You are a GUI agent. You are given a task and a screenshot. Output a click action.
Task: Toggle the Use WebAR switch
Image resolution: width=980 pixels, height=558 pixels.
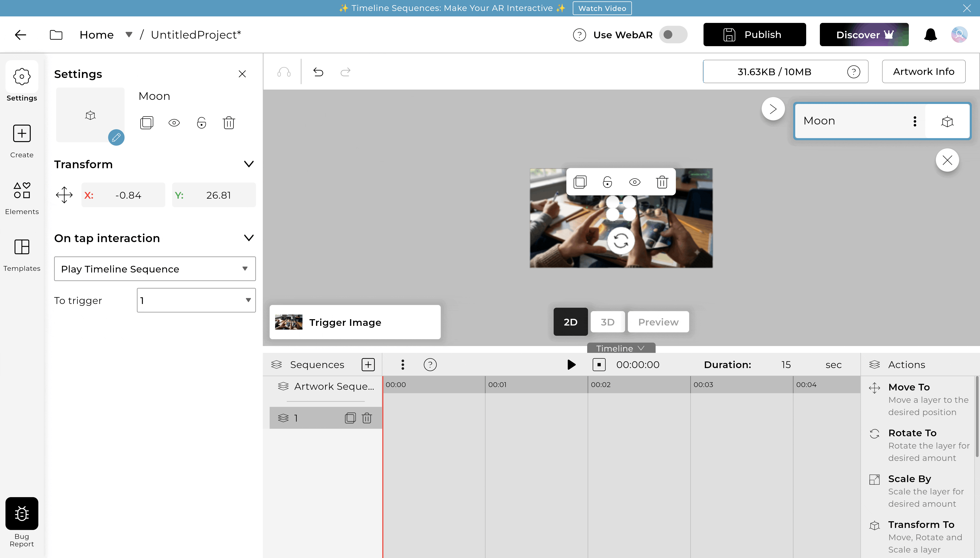coord(673,35)
